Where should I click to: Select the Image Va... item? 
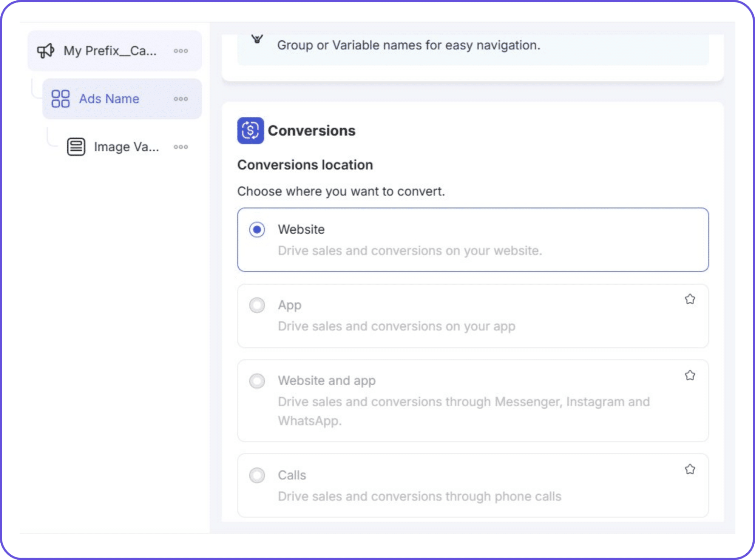click(127, 147)
